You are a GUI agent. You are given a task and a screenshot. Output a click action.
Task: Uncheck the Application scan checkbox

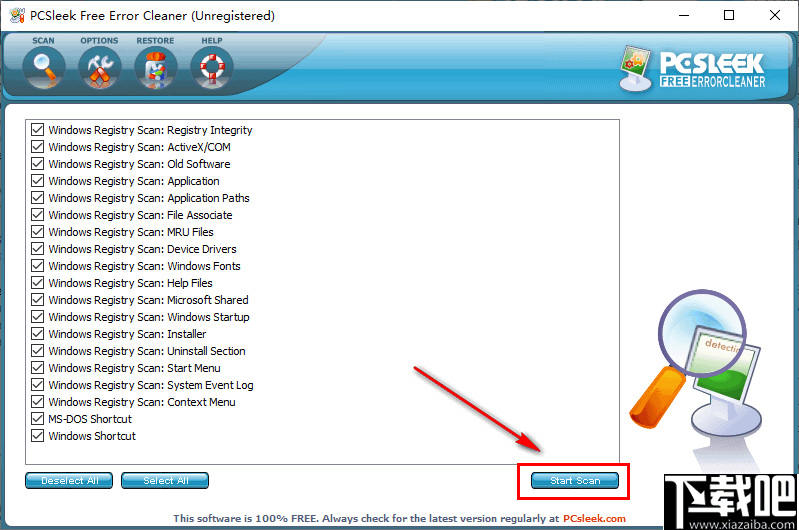pos(37,180)
